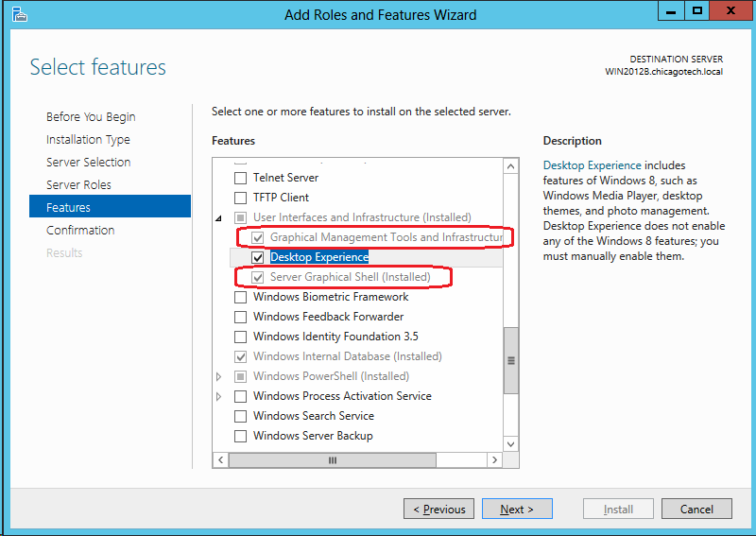The width and height of the screenshot is (756, 536).
Task: Click the horizontal scroll right arrow
Action: pos(493,460)
